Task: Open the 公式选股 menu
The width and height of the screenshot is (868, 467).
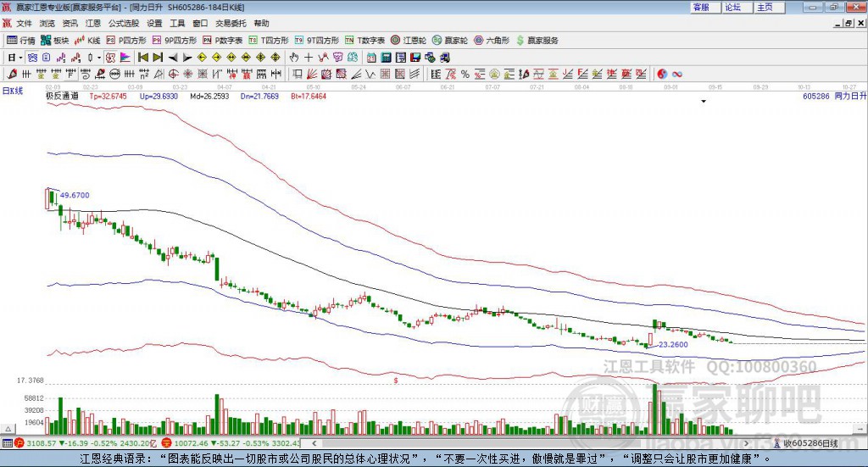Action: coord(124,23)
